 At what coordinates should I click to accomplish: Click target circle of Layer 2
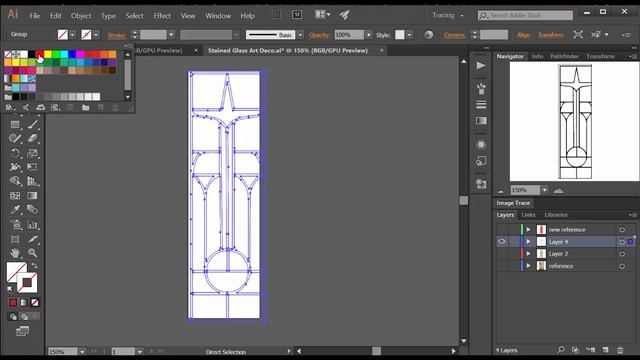click(622, 254)
